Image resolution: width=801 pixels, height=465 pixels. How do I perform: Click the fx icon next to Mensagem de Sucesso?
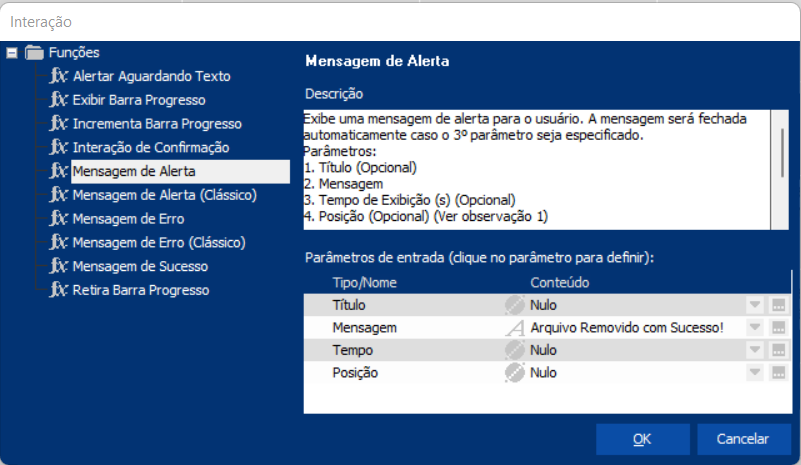coord(59,266)
